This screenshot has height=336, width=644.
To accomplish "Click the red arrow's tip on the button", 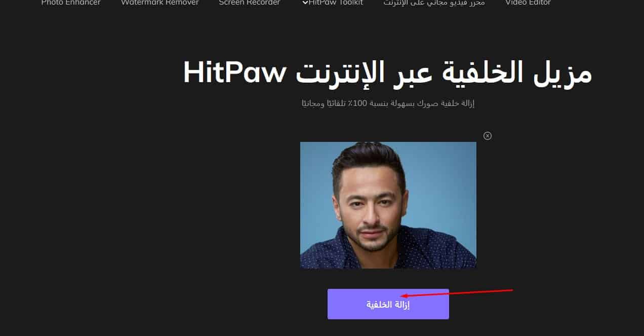I will pyautogui.click(x=401, y=296).
